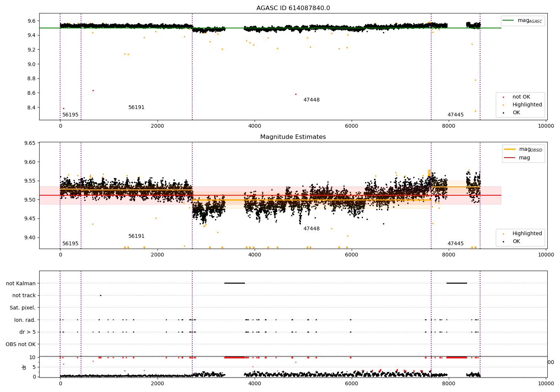Click the 47445 label in Magnitude Estimates plot
The width and height of the screenshot is (560, 392).
455,244
